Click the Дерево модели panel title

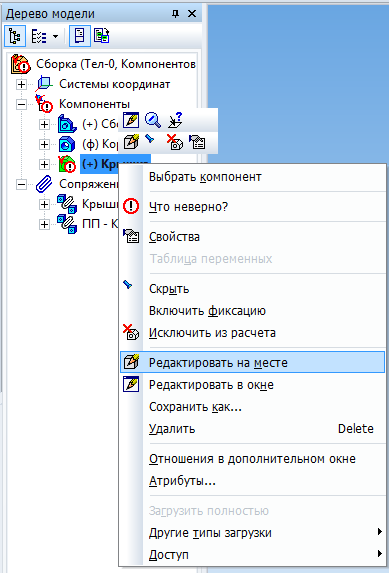pyautogui.click(x=50, y=14)
